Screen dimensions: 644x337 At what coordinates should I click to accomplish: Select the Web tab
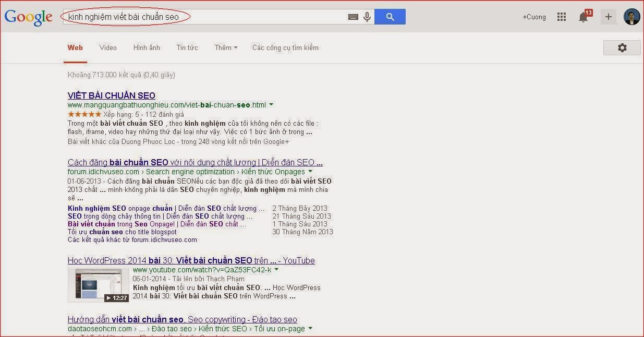tap(75, 47)
